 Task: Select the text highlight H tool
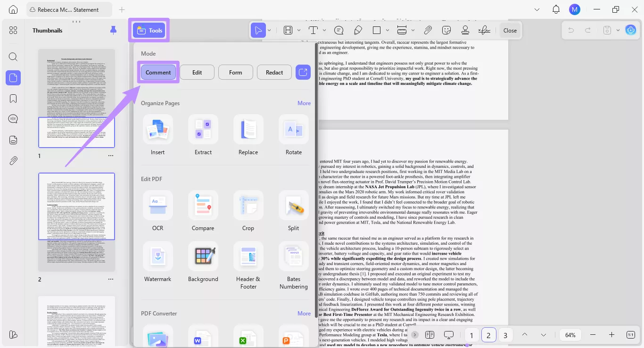point(288,30)
